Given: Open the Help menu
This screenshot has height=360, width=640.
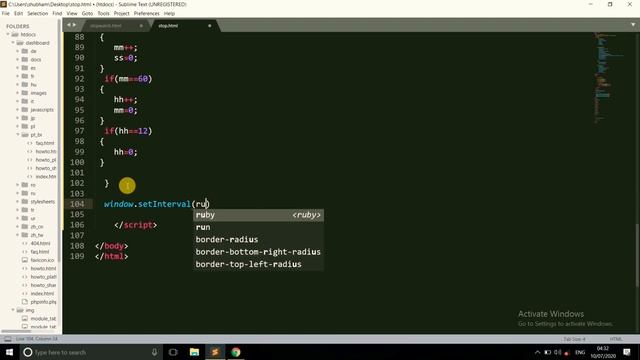Looking at the screenshot, I should 169,13.
